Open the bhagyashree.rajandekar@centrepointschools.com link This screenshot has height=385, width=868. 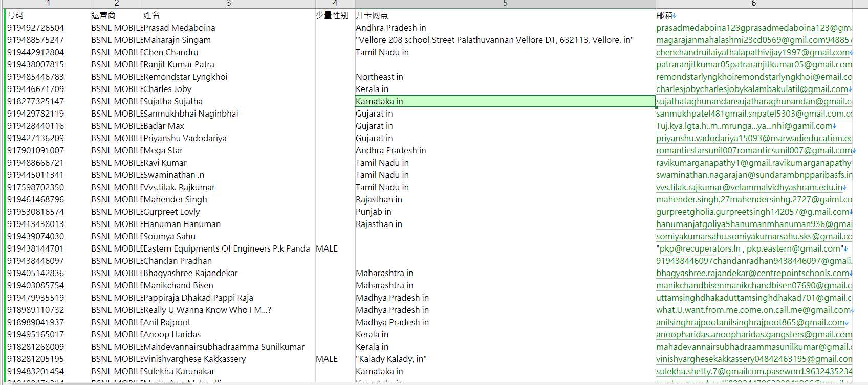(x=753, y=273)
